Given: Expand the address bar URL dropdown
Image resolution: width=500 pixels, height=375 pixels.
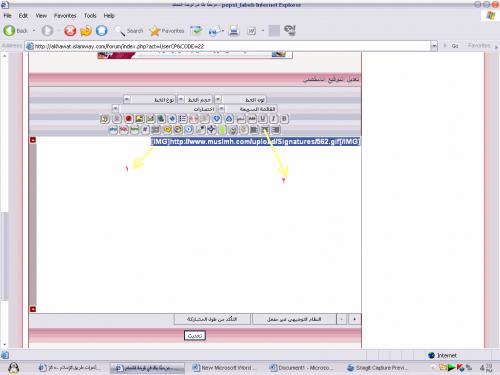Looking at the screenshot, I should tap(434, 46).
